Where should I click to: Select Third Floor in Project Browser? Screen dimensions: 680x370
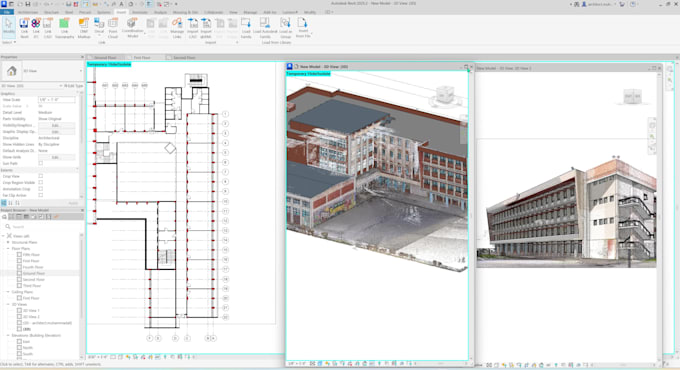pyautogui.click(x=32, y=286)
